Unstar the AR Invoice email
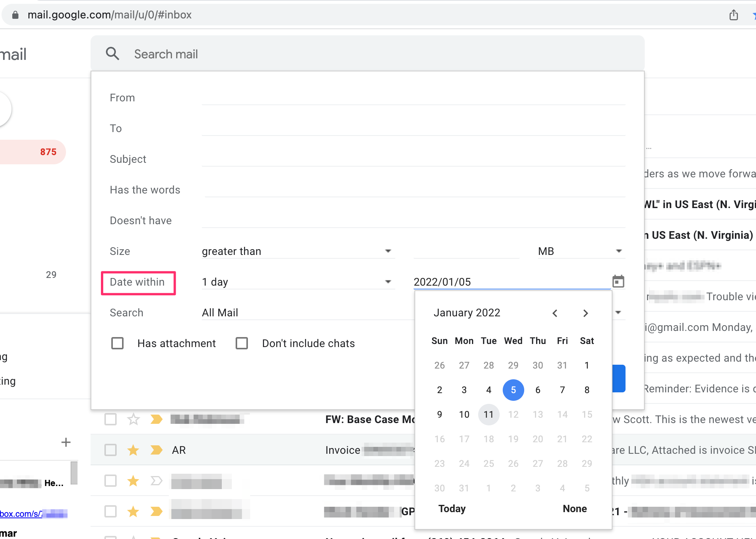Screen dimensions: 756x539 pyautogui.click(x=133, y=450)
